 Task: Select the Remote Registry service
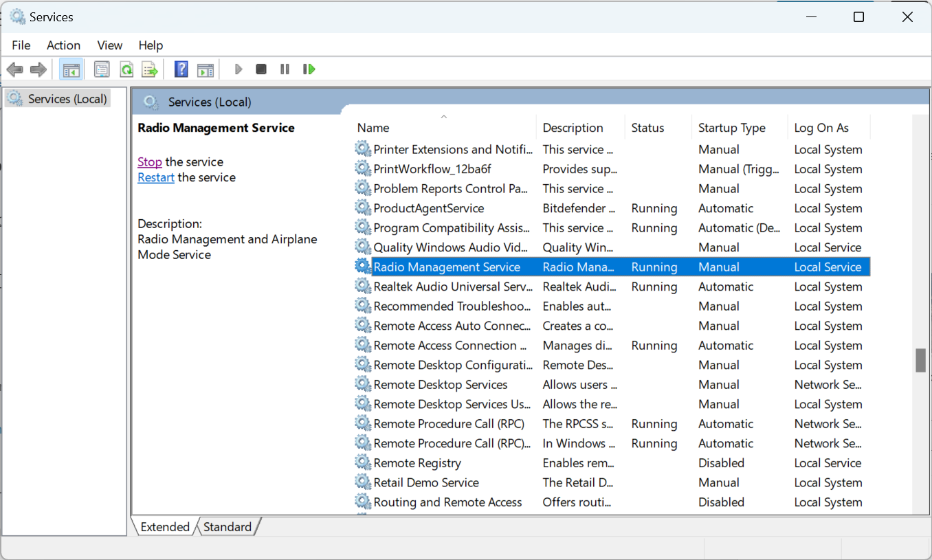[417, 462]
